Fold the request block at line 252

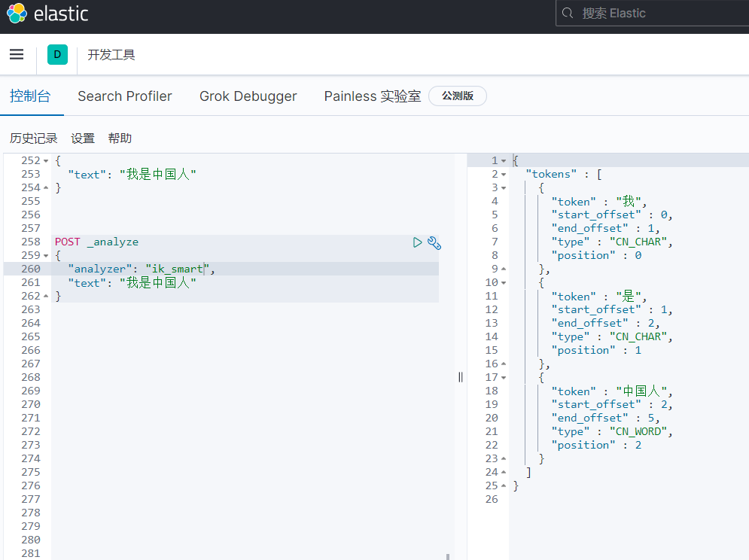point(46,161)
